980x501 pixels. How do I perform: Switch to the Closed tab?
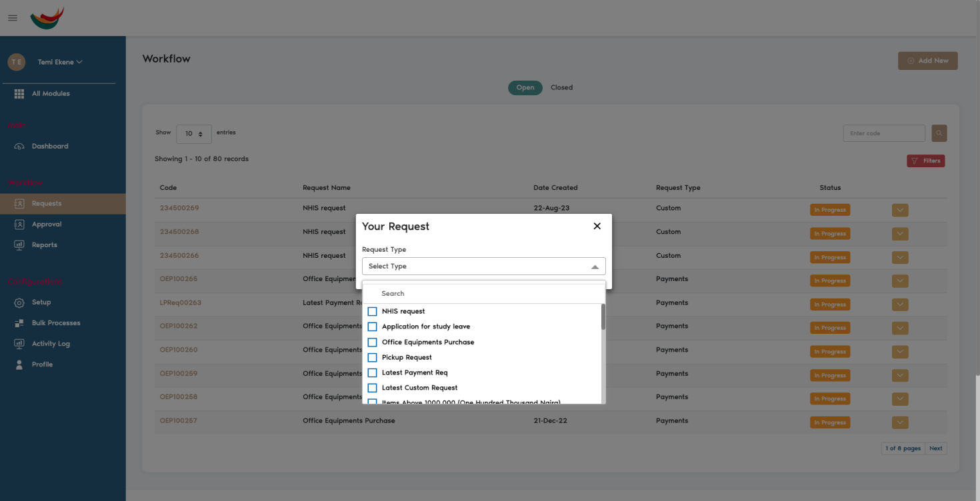[x=561, y=87]
